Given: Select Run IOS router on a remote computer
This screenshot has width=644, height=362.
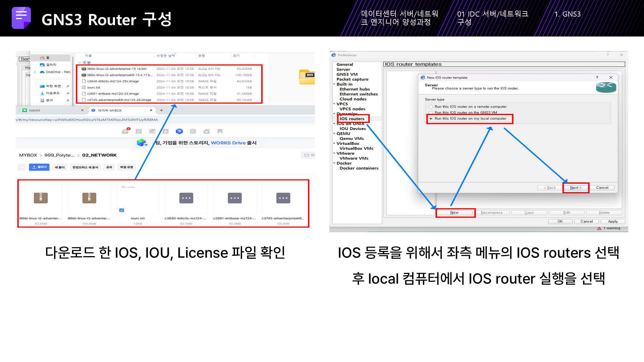Looking at the screenshot, I should click(x=431, y=107).
